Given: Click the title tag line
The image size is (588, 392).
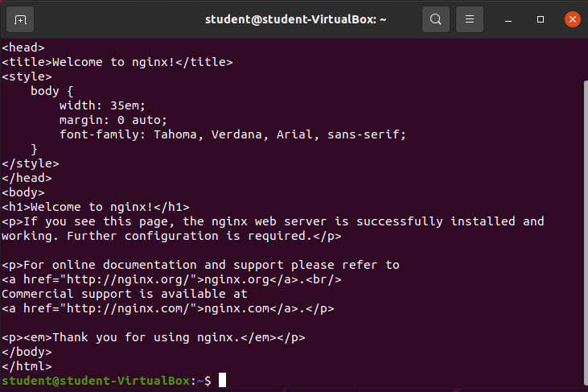Looking at the screenshot, I should click(x=117, y=62).
